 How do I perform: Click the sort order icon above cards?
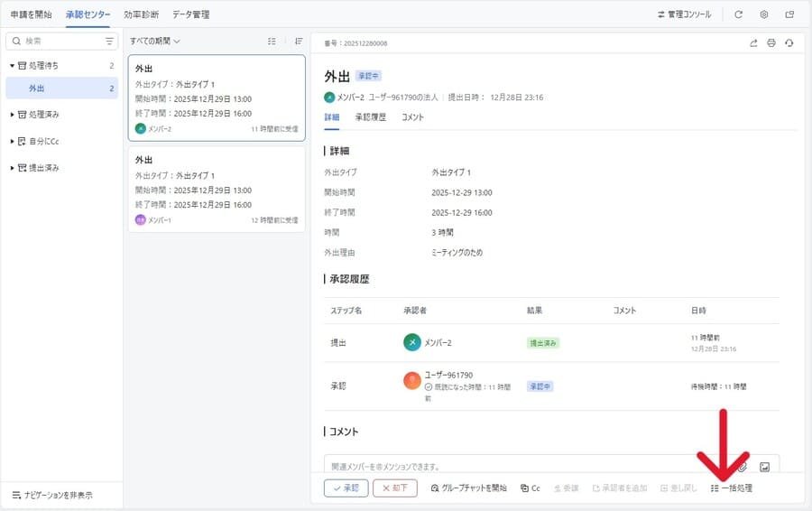click(299, 41)
